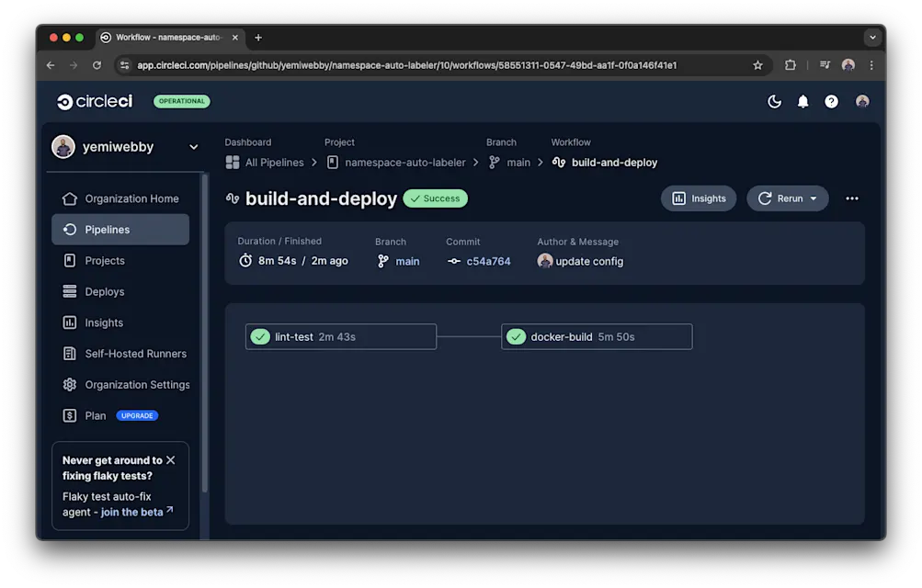Click the green checkmark on lint-test job
922x588 pixels.
(x=259, y=336)
